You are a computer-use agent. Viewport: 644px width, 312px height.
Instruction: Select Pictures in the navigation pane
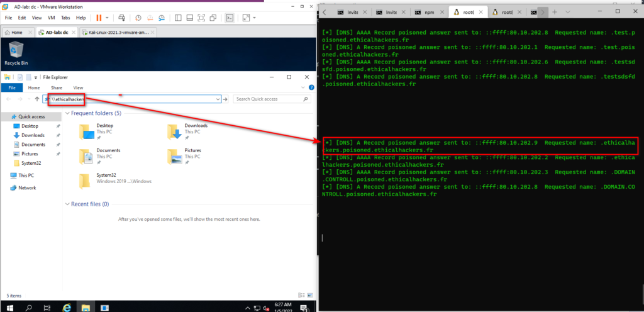(30, 154)
